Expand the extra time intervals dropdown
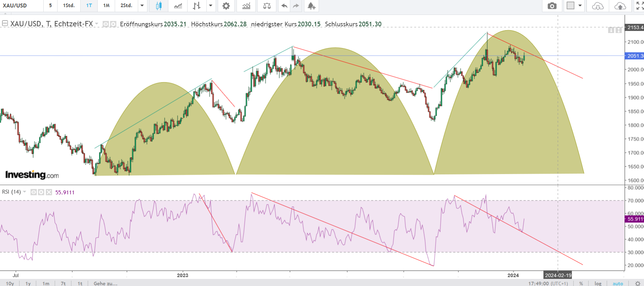 (142, 6)
